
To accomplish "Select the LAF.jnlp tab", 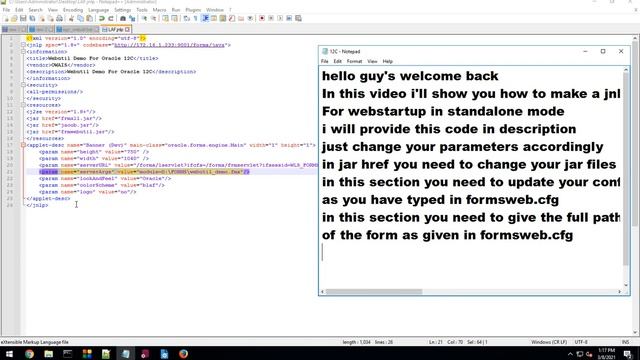I will tap(116, 29).
